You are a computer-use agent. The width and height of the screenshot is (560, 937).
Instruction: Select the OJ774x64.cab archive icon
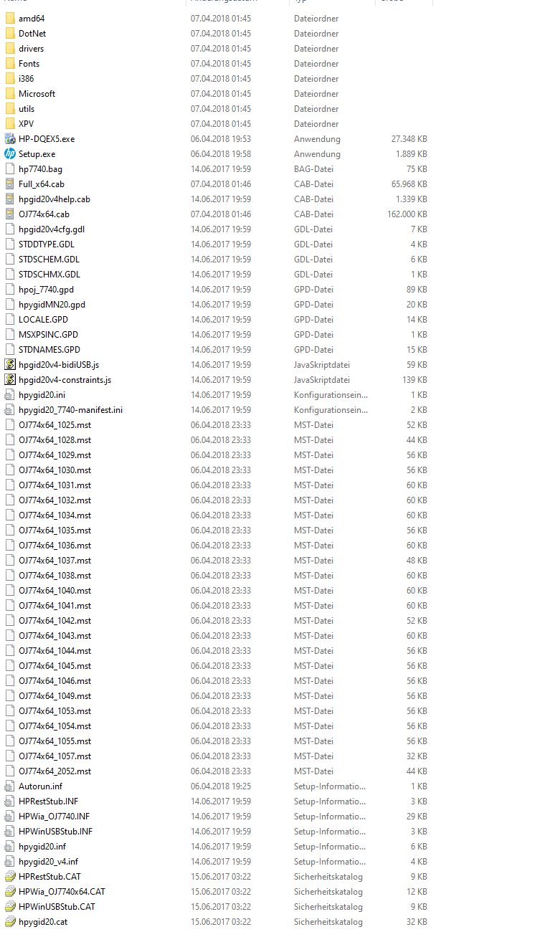(10, 214)
